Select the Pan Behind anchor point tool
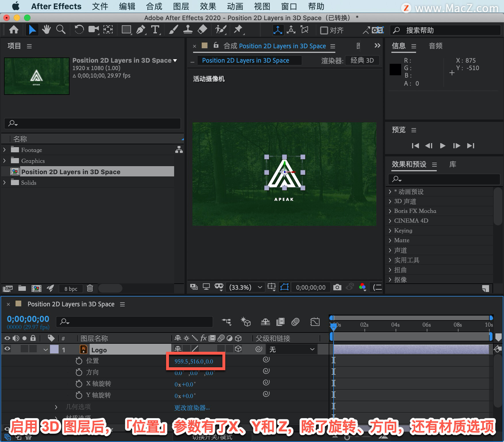The height and width of the screenshot is (442, 504). [x=108, y=30]
